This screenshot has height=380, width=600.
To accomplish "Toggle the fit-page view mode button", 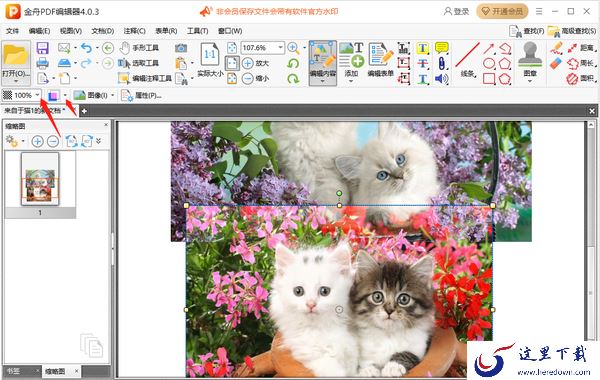I will click(232, 63).
